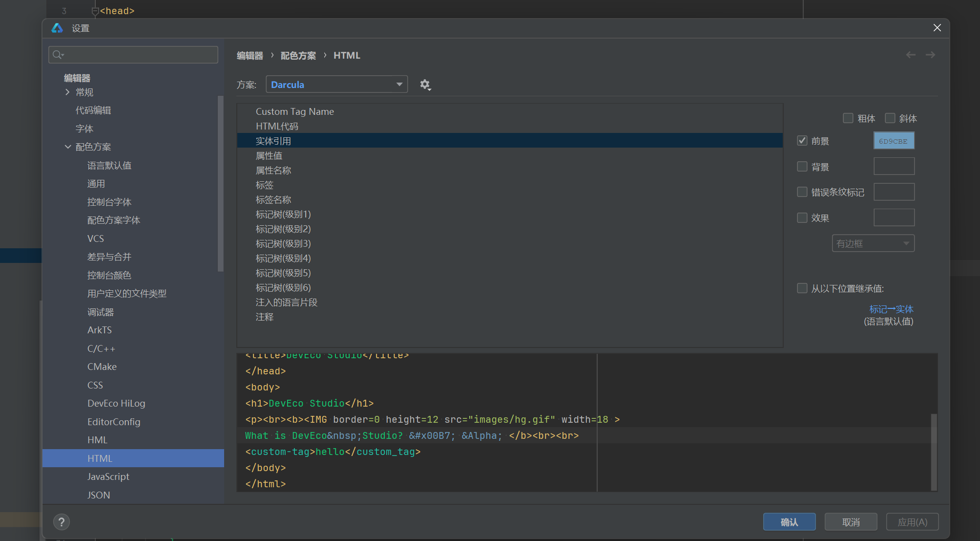This screenshot has height=541, width=980.
Task: Select 代码编辑 in settings tree
Action: [x=93, y=110]
